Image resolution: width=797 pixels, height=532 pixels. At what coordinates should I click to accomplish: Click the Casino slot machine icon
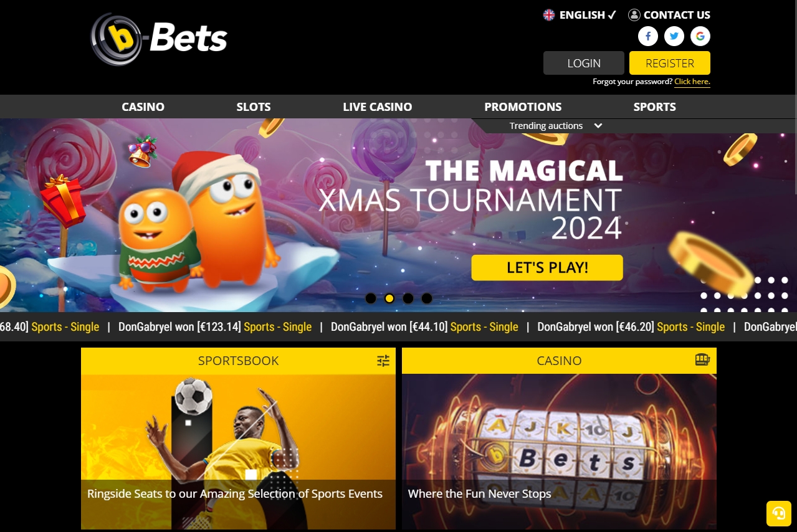point(702,360)
